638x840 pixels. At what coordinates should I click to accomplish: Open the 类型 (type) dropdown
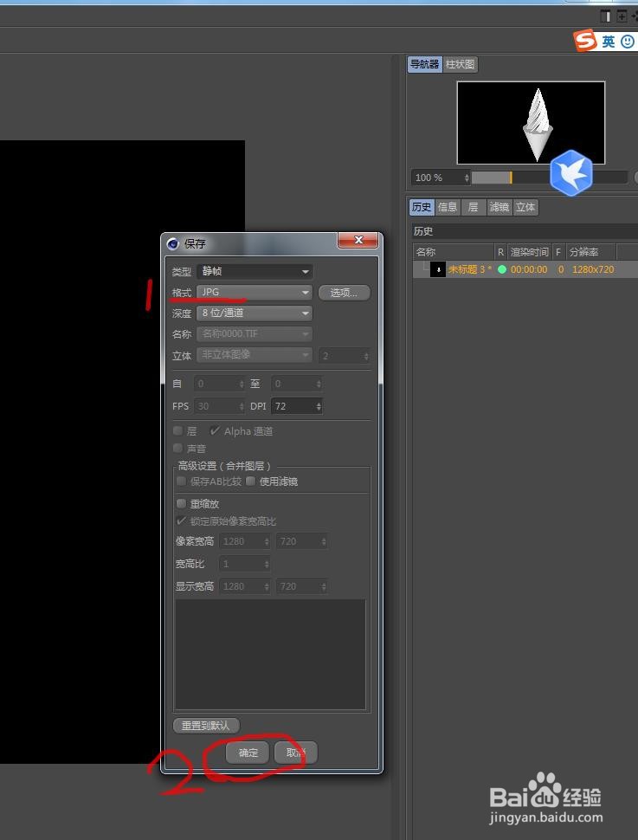(255, 272)
